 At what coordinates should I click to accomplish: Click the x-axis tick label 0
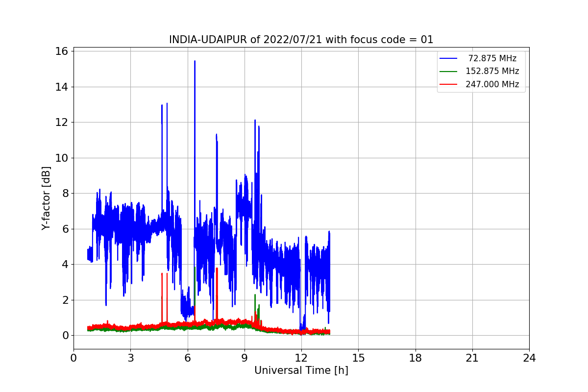(73, 358)
